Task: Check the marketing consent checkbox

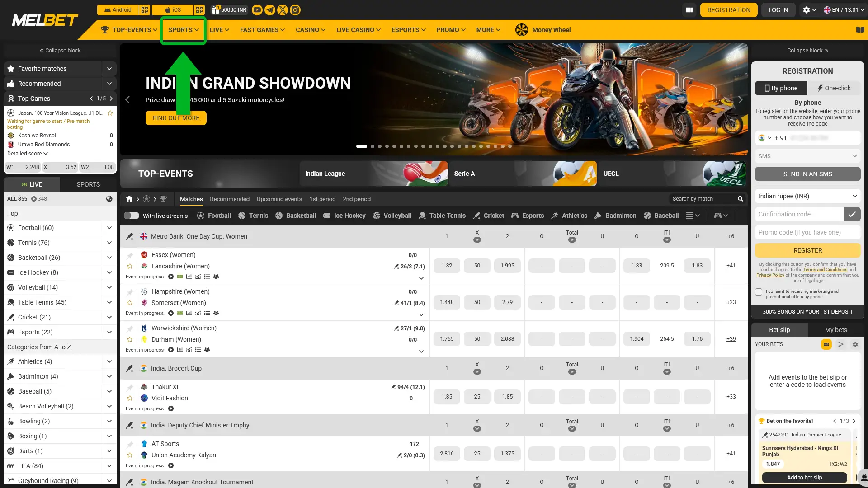Action: coord(759,292)
